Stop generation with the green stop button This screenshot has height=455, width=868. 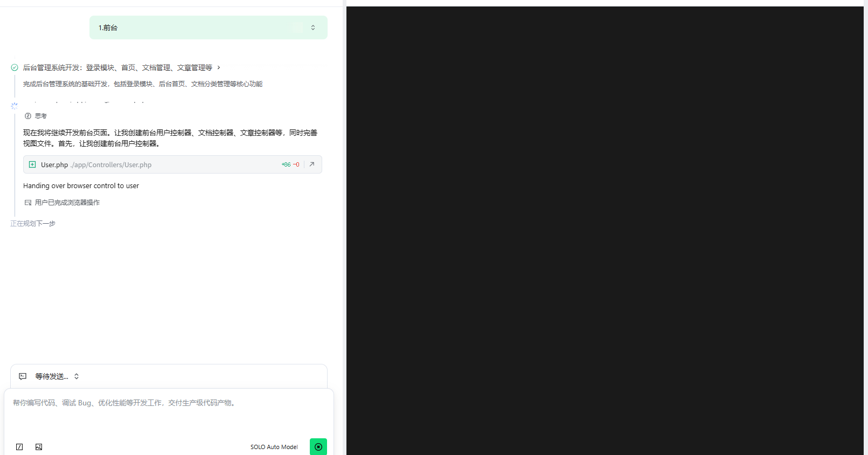click(x=318, y=446)
